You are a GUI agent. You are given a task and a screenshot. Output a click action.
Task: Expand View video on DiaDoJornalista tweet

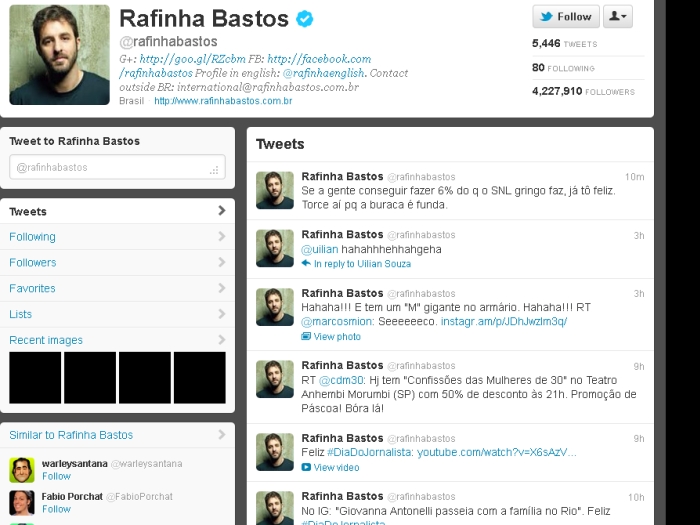tap(336, 467)
